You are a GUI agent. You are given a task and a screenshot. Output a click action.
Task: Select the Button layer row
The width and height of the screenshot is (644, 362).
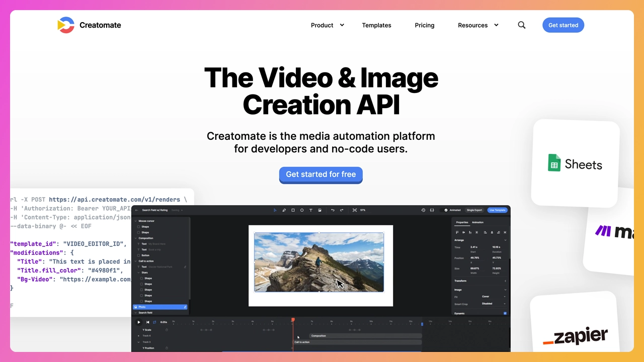pyautogui.click(x=160, y=255)
